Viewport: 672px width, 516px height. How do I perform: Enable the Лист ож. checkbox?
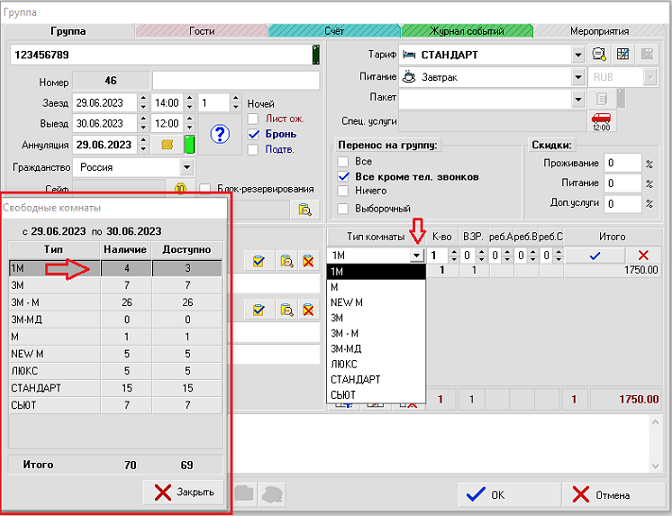pyautogui.click(x=254, y=118)
